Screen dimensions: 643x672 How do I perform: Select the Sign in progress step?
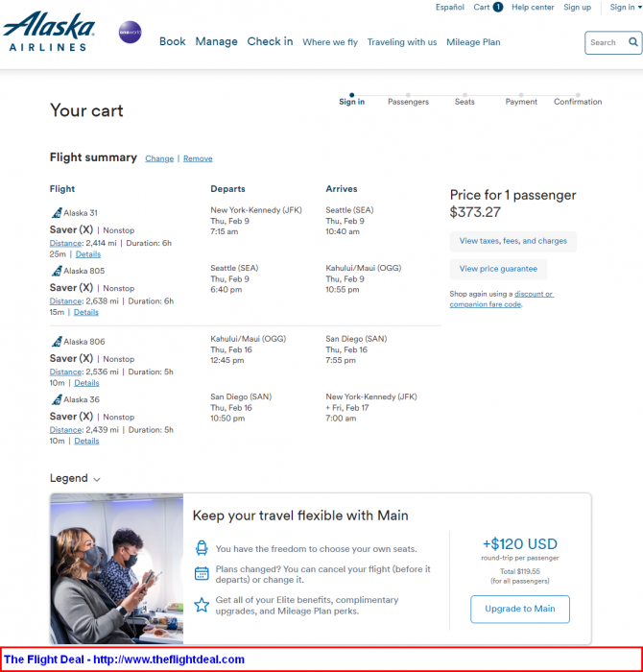pos(351,100)
